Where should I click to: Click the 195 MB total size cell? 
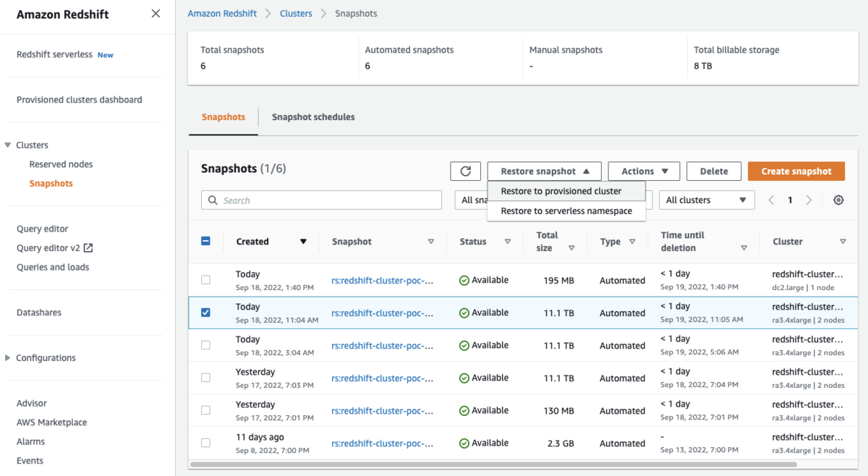tap(558, 281)
